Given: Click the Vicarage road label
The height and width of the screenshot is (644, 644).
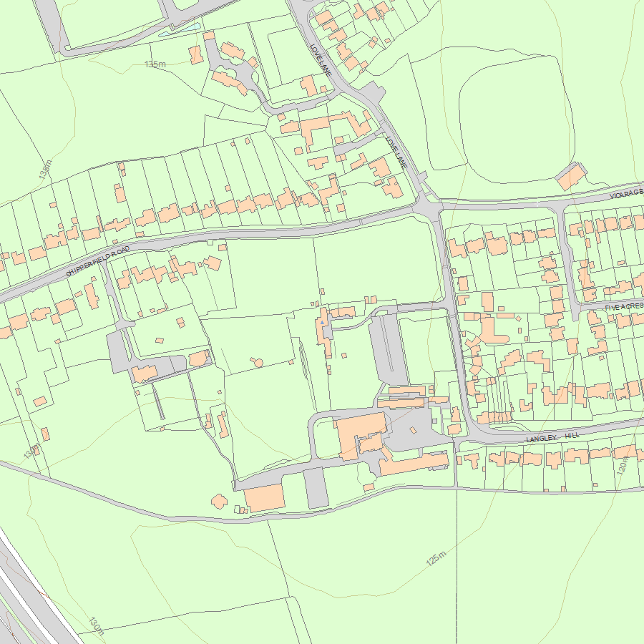Looking at the screenshot, I should [627, 193].
